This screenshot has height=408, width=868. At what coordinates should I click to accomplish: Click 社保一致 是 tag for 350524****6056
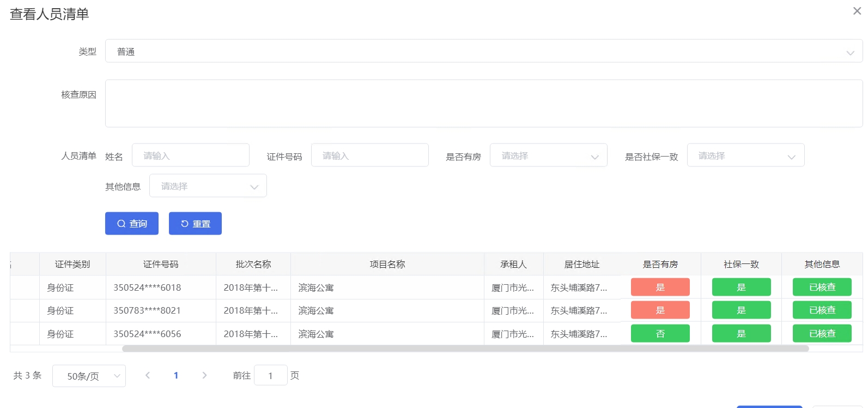pos(741,333)
